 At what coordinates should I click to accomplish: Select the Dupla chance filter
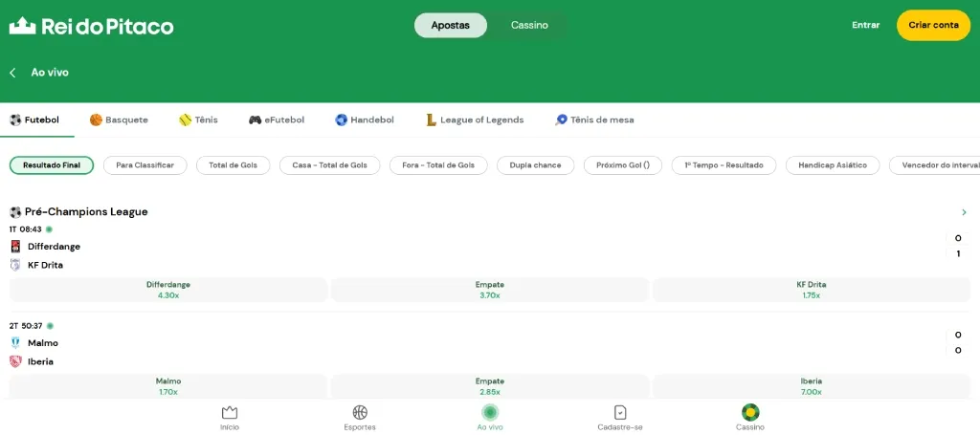coord(536,165)
